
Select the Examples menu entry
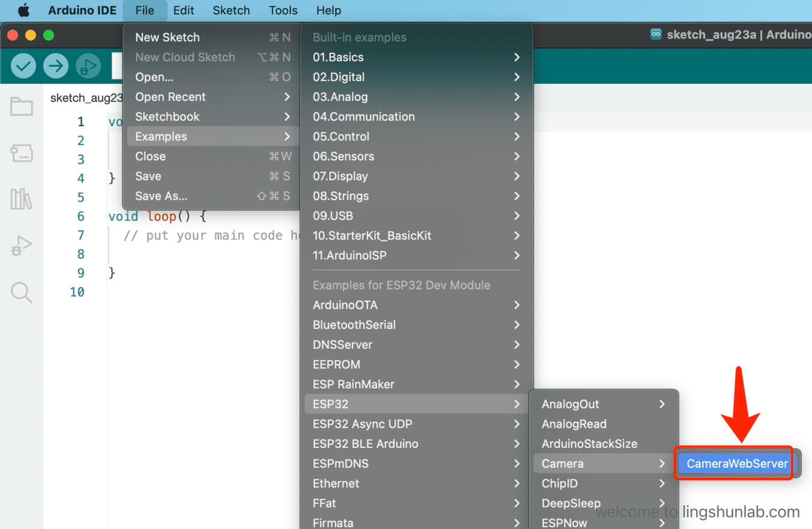213,136
